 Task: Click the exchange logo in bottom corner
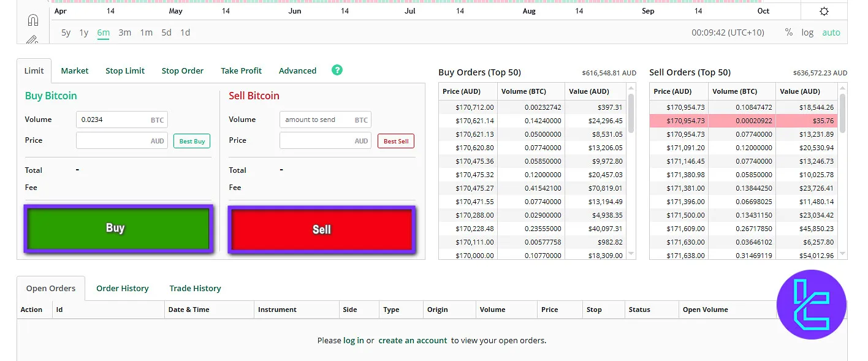tap(811, 305)
